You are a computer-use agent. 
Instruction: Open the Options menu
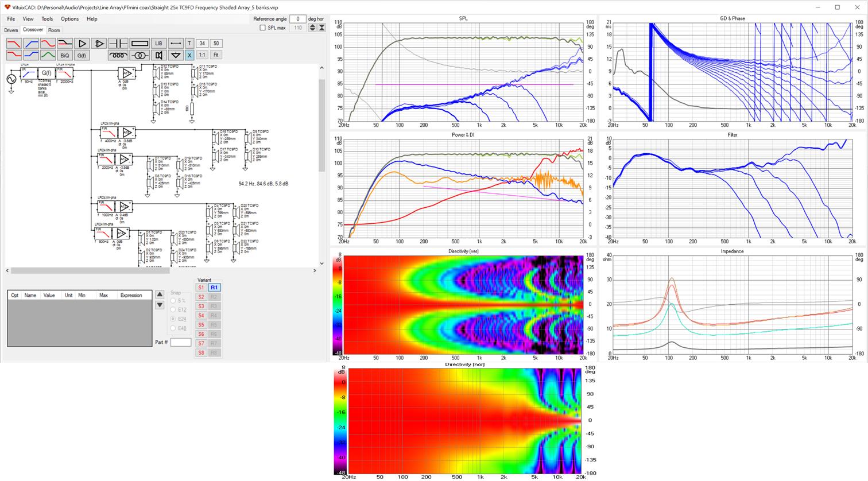pyautogui.click(x=70, y=19)
